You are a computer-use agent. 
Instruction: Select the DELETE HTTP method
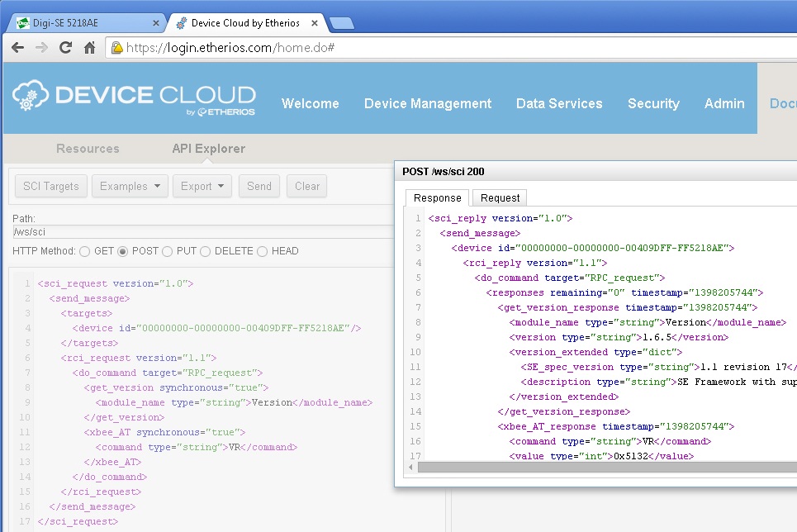(206, 251)
